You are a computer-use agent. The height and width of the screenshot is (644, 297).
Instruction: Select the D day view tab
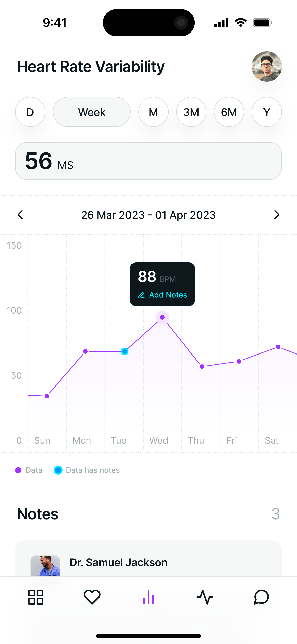tap(30, 112)
